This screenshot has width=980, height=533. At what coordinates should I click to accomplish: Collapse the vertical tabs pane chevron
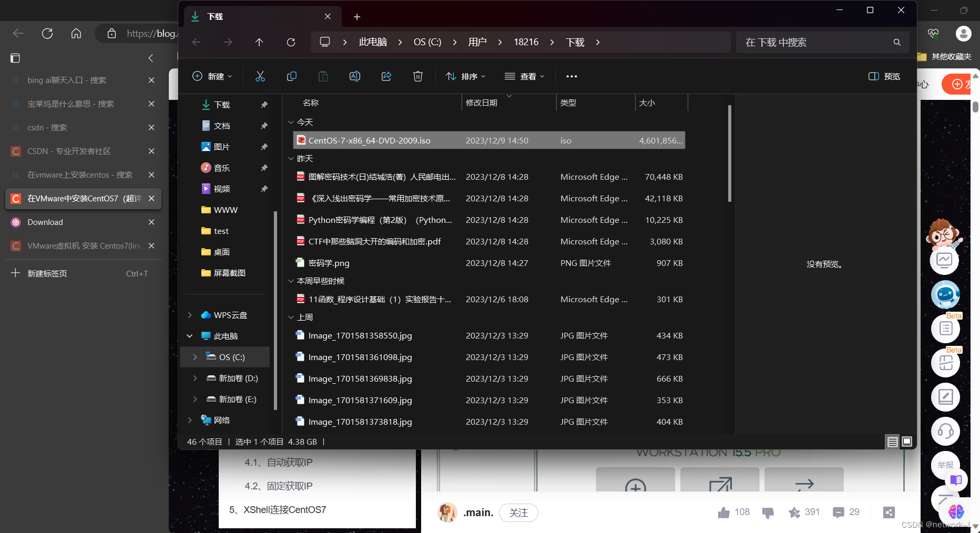pyautogui.click(x=151, y=58)
